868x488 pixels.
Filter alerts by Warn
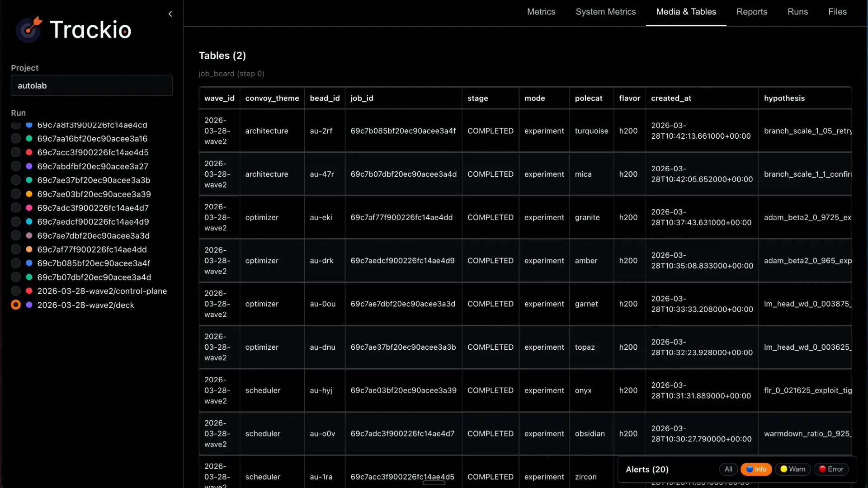pyautogui.click(x=793, y=469)
